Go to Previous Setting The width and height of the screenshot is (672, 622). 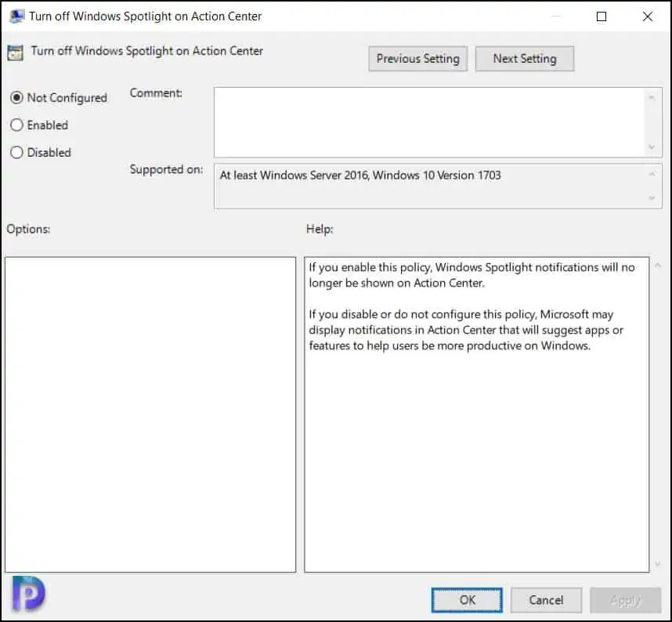[x=418, y=59]
